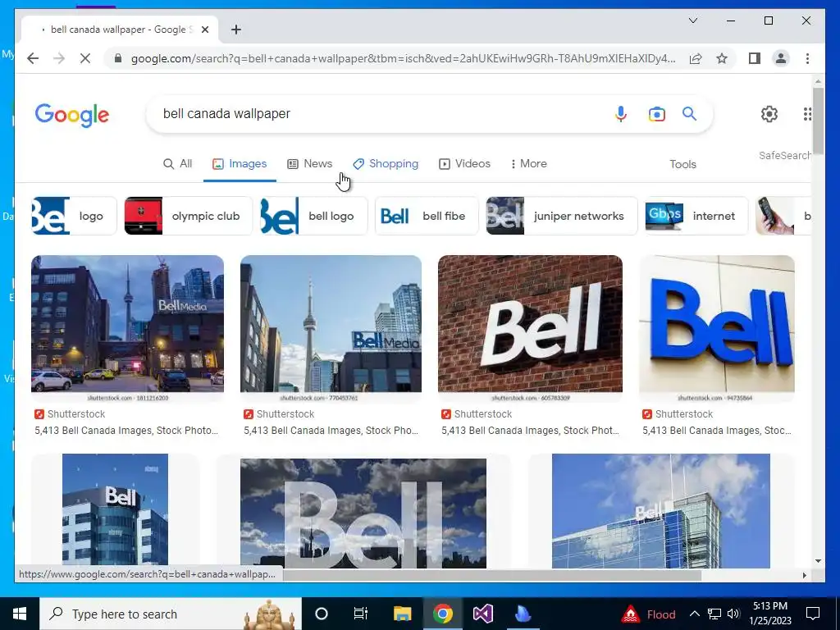This screenshot has height=630, width=840.
Task: Open the taskbar clock and date
Action: (769, 614)
